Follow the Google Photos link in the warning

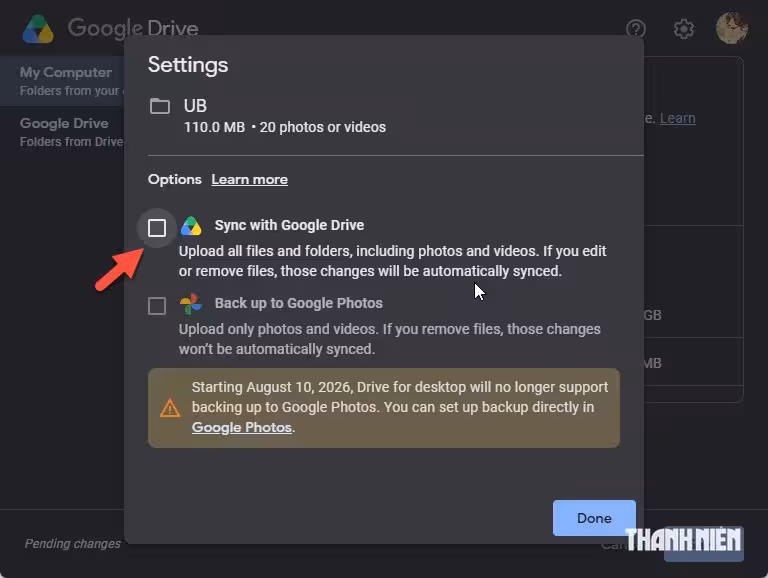pyautogui.click(x=242, y=427)
